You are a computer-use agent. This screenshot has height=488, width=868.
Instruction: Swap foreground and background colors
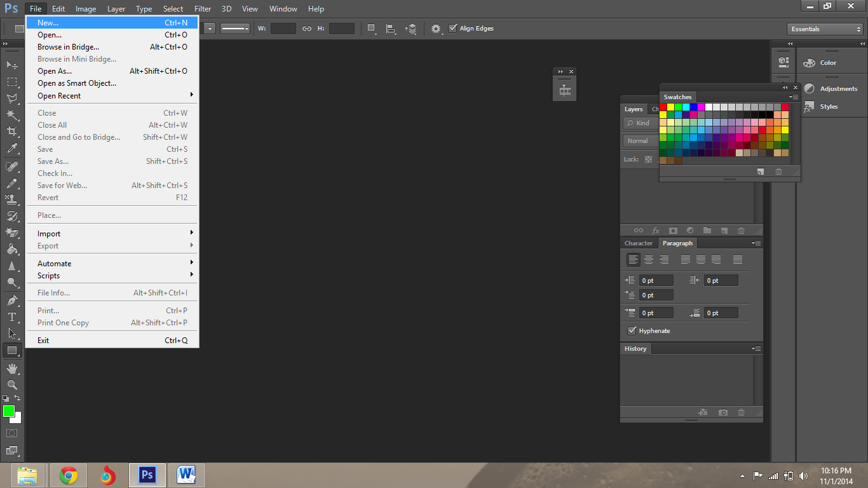pyautogui.click(x=17, y=398)
